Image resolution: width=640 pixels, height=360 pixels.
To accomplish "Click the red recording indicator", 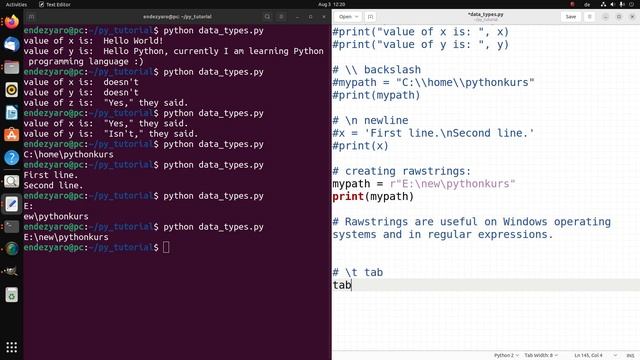I will tap(572, 4).
